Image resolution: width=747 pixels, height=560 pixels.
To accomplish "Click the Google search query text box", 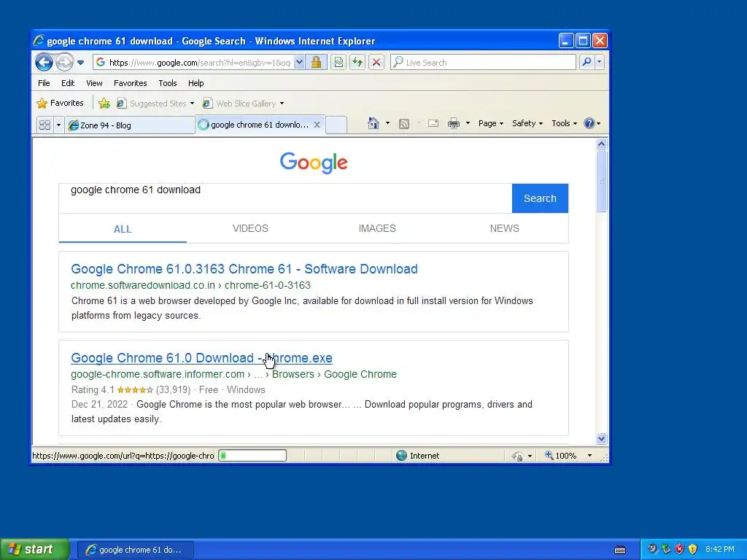I will tap(285, 198).
